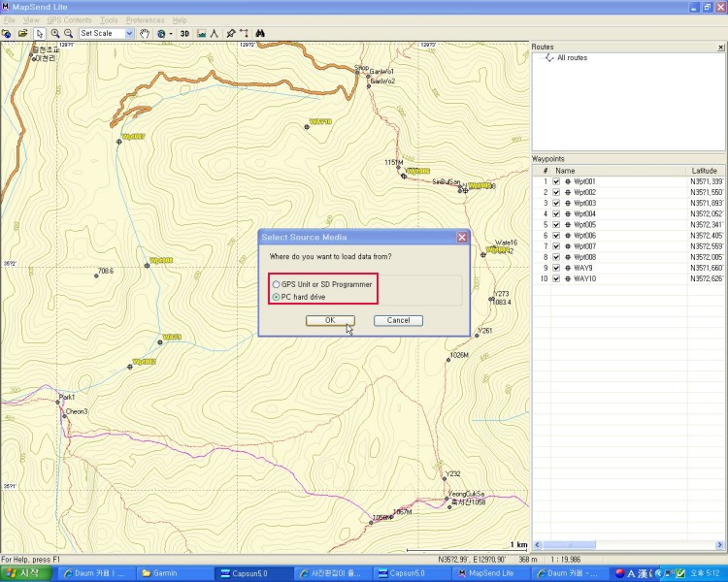Uncheck the Wpt006 waypoint checkbox
Screen dimensions: 728x582
[x=556, y=236]
